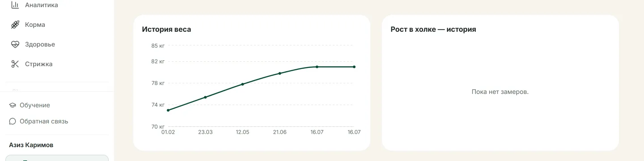Viewport: 644px width, 161px height.
Task: Click the Азиз Каримов user name
Action: click(x=31, y=145)
